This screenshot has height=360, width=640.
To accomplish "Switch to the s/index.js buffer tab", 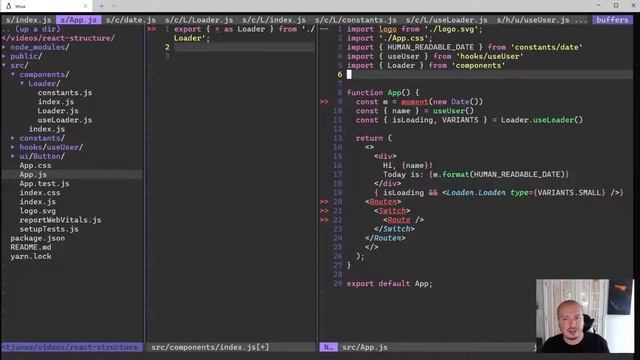I will (x=29, y=20).
